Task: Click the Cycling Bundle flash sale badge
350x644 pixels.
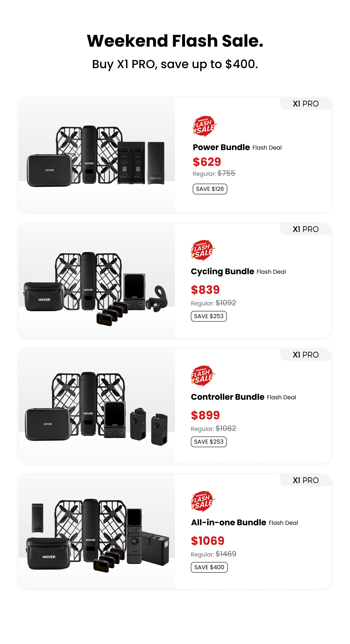Action: point(203,250)
